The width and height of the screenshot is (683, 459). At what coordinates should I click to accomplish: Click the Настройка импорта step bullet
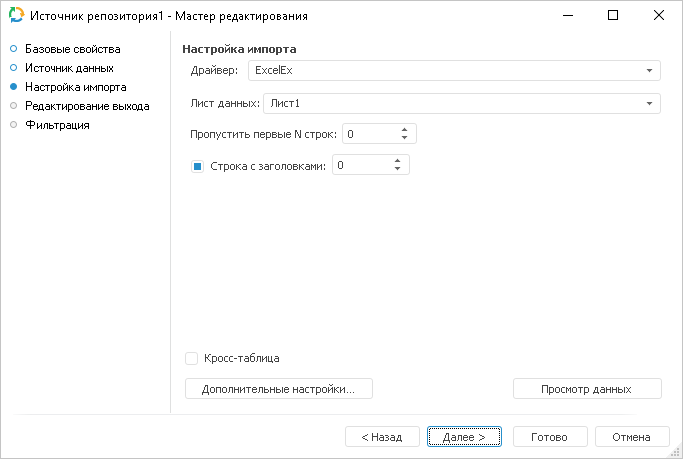click(14, 87)
